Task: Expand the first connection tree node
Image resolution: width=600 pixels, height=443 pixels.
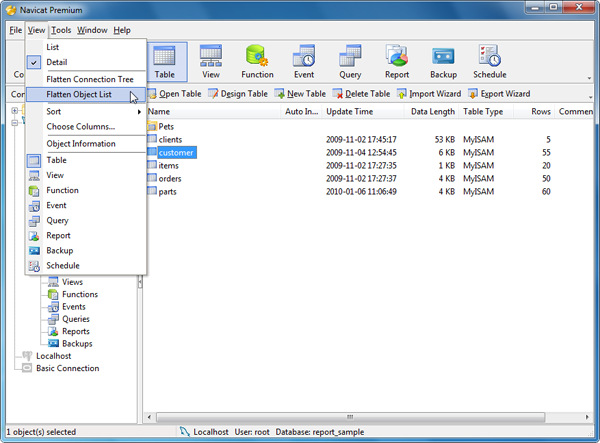Action: pos(15,111)
